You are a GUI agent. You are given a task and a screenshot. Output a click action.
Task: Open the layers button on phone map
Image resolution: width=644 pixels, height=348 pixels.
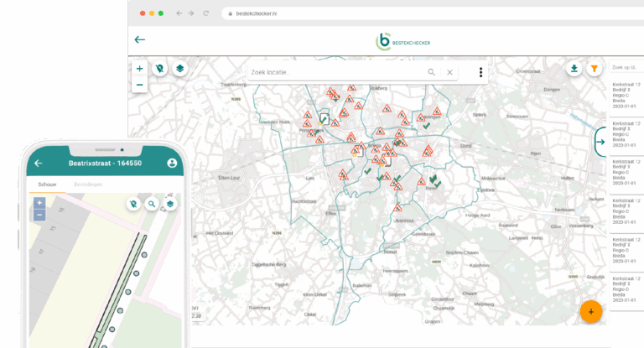click(x=170, y=204)
